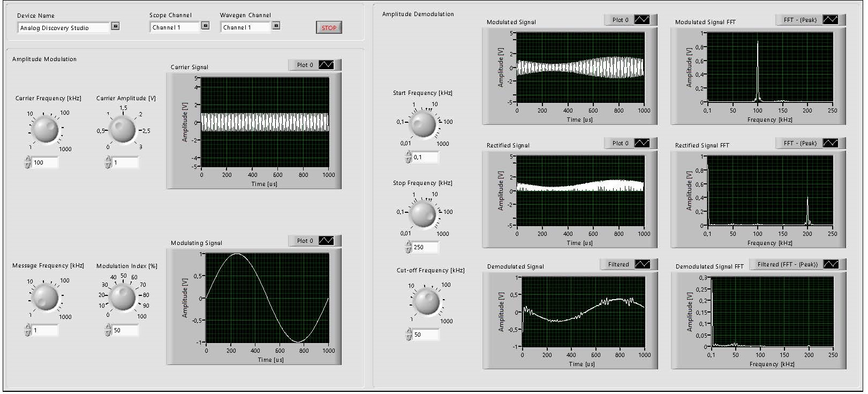The height and width of the screenshot is (394, 868).
Task: Click the Cut-off Frequency knob
Action: click(x=427, y=302)
